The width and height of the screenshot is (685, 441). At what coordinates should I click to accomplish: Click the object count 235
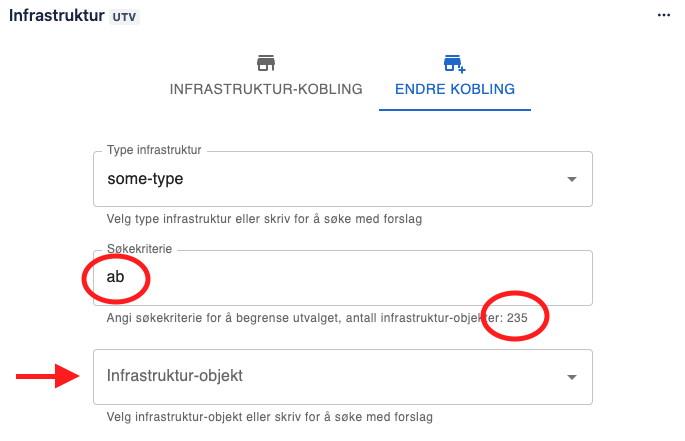[x=517, y=317]
